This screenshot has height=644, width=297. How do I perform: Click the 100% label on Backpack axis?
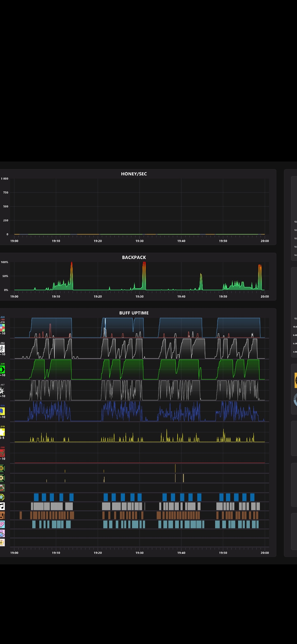coord(5,262)
